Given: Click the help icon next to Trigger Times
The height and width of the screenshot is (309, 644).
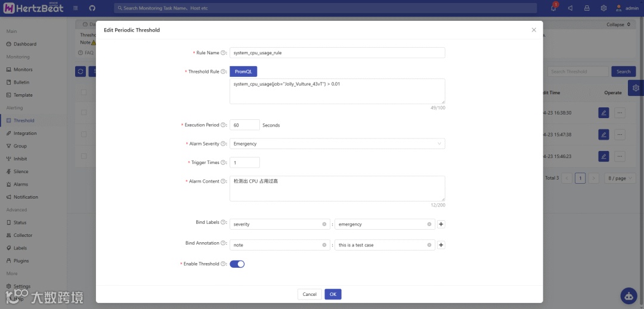Looking at the screenshot, I should [x=223, y=163].
